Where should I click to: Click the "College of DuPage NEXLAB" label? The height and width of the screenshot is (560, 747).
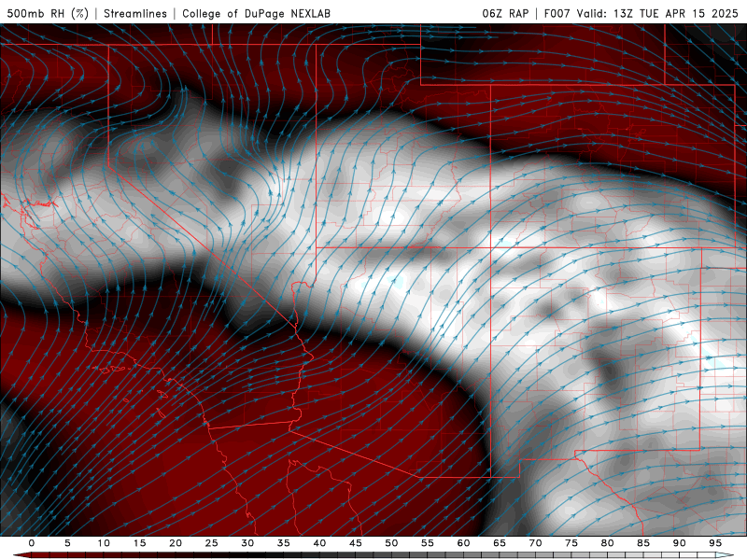(x=256, y=13)
